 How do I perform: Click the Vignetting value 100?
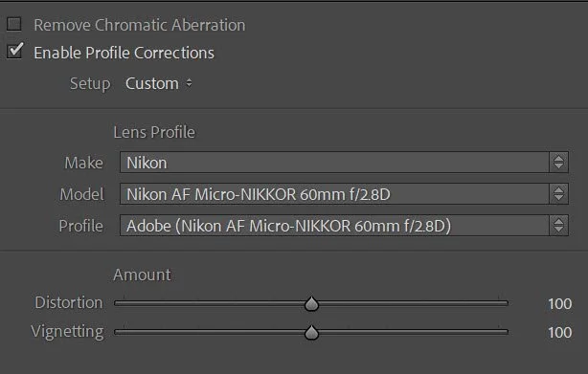559,333
